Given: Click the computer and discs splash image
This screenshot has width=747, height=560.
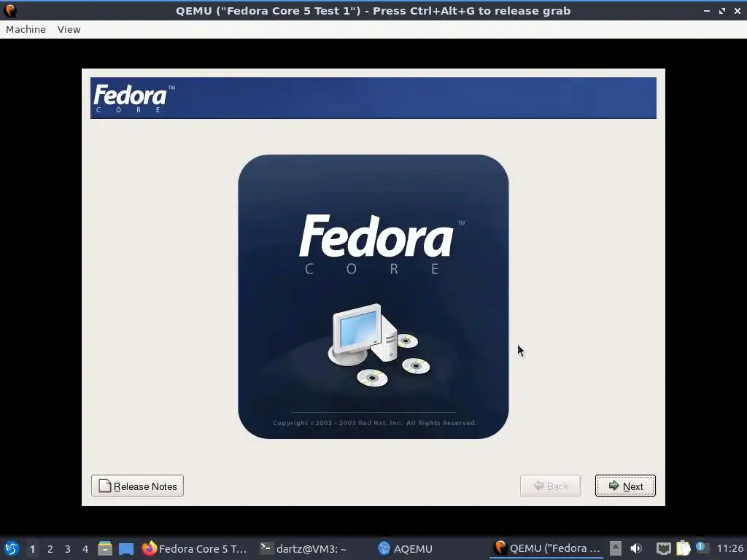Looking at the screenshot, I should 373,296.
